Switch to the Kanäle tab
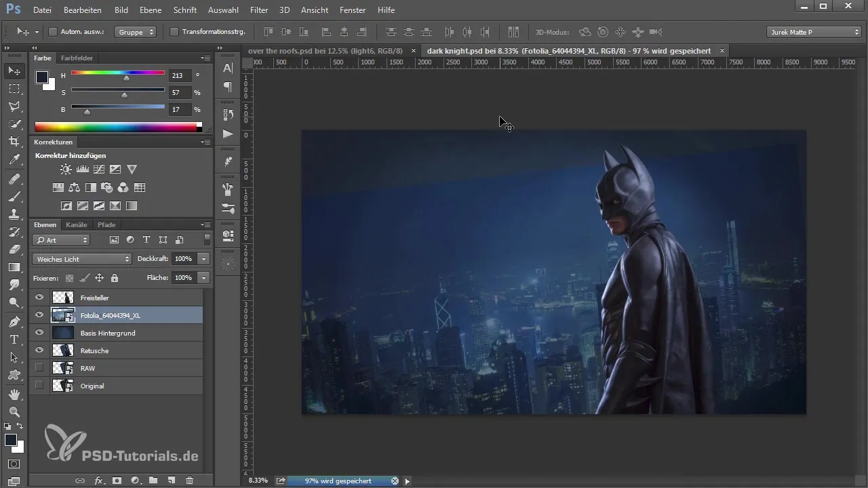Image resolution: width=868 pixels, height=488 pixels. [77, 225]
